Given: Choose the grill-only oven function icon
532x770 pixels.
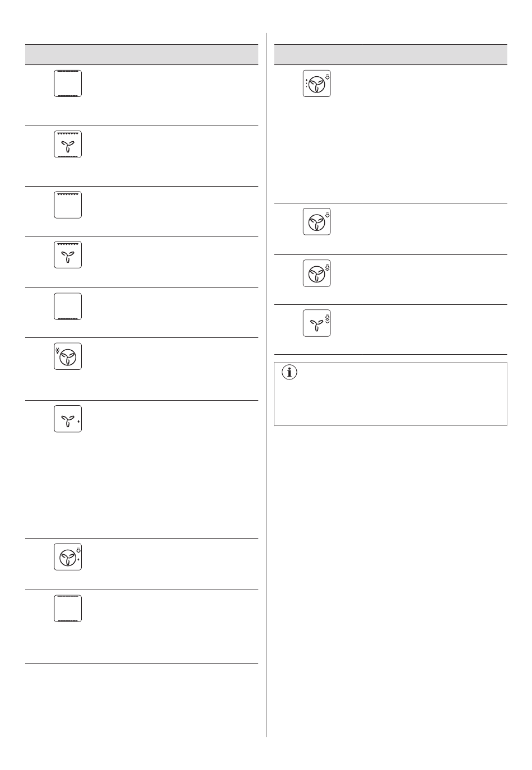Looking at the screenshot, I should (x=68, y=205).
